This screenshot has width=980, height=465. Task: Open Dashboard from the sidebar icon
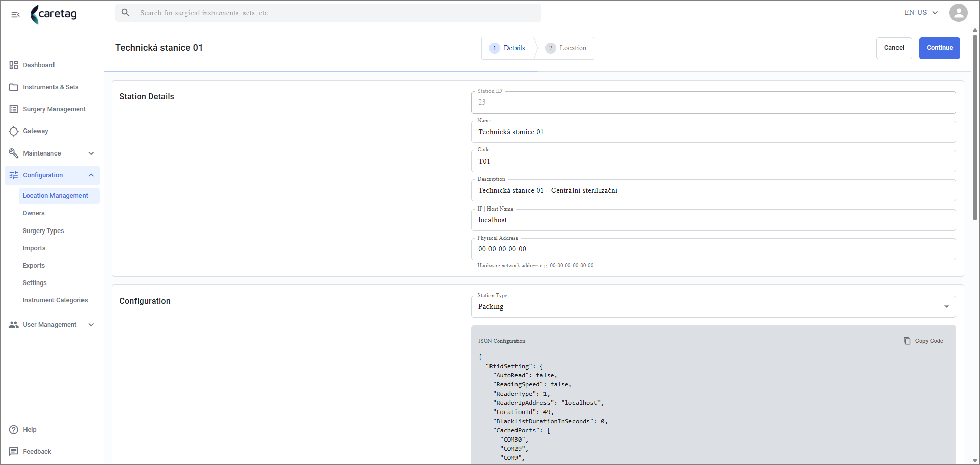[x=14, y=65]
